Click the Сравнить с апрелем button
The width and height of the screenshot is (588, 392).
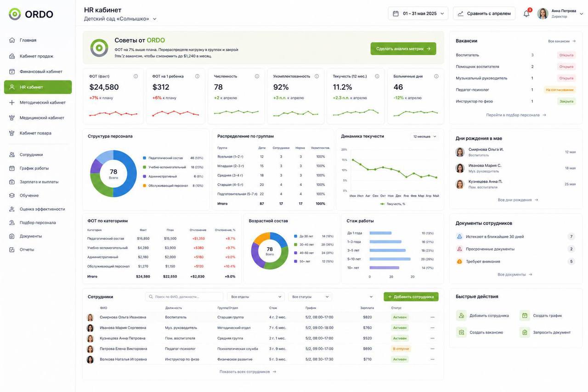pyautogui.click(x=484, y=13)
